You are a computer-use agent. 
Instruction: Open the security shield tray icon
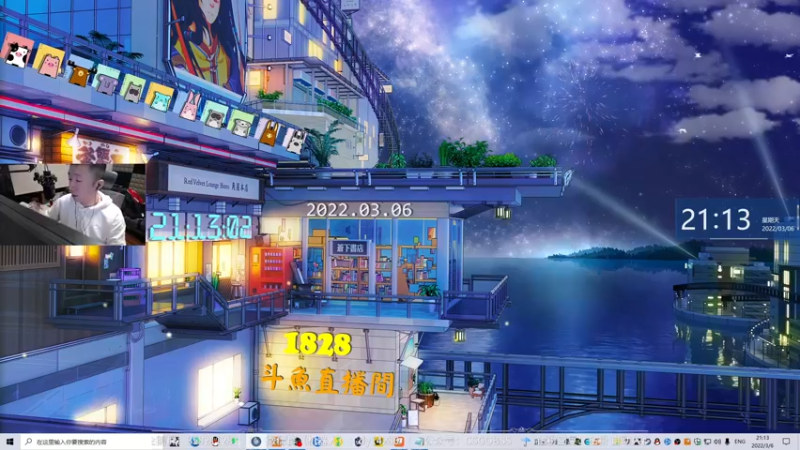(x=697, y=441)
